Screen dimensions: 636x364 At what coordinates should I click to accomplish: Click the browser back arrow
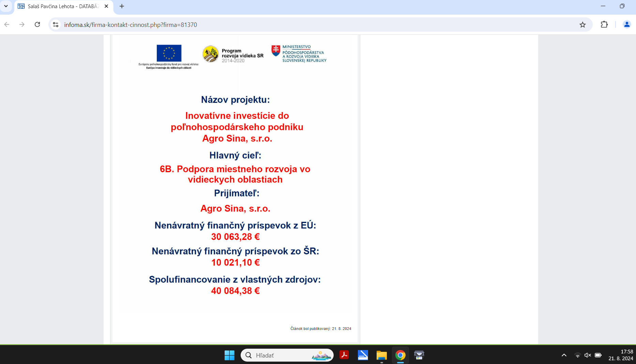click(x=7, y=25)
